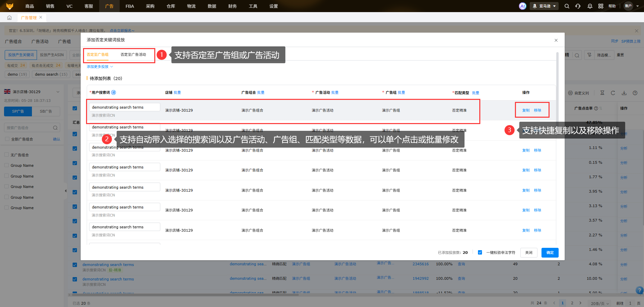Edit first row search term input
Image resolution: width=644 pixels, height=307 pixels.
124,107
